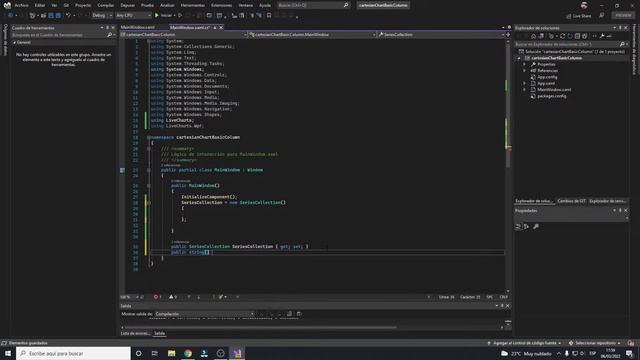Click the feedback search icon near Live Share
The height and width of the screenshot is (360, 640).
(602, 16)
